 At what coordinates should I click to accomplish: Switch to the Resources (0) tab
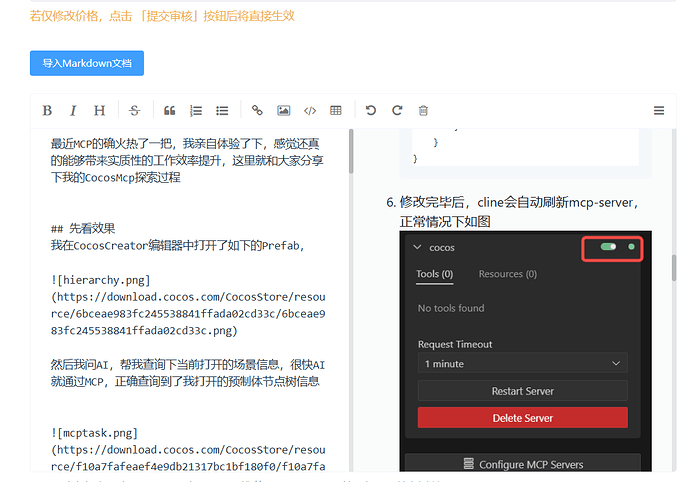(508, 274)
